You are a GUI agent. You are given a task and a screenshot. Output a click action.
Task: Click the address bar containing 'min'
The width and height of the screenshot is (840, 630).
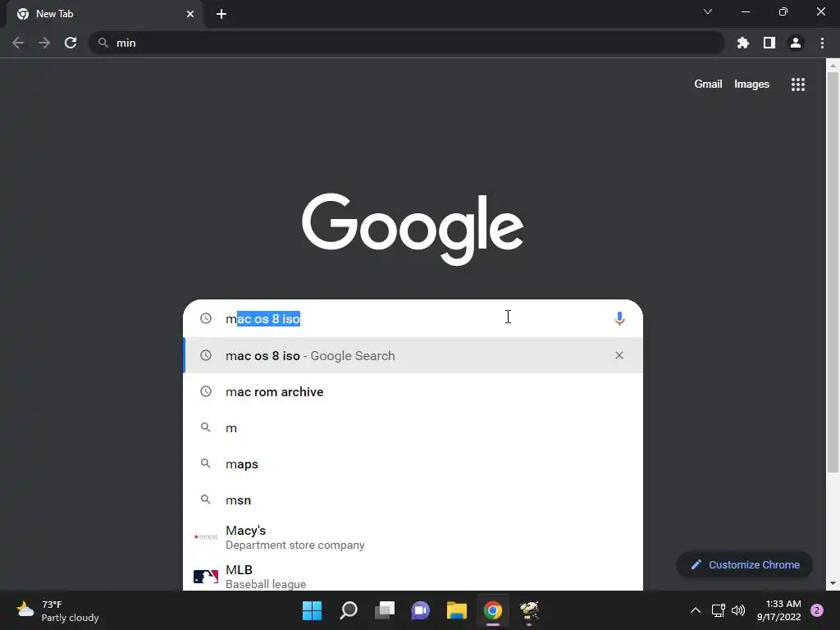(x=407, y=43)
